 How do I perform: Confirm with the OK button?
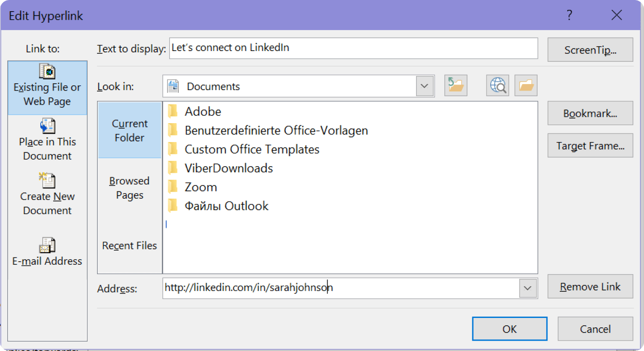click(510, 329)
